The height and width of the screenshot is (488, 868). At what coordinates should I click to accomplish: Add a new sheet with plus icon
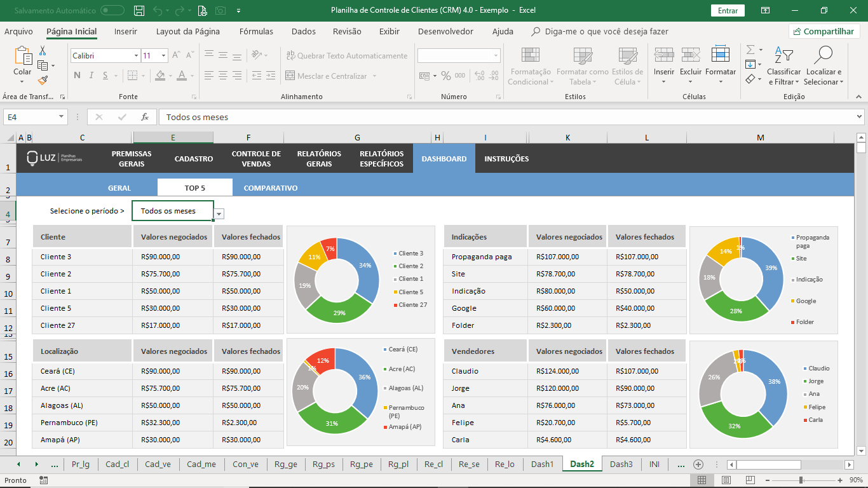click(698, 464)
